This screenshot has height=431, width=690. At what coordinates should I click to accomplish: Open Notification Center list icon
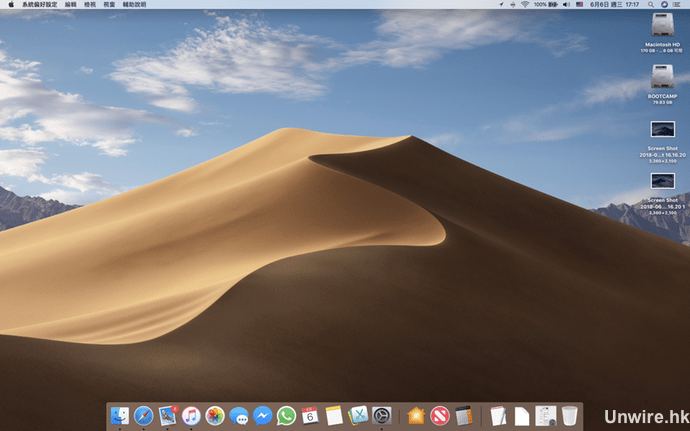(677, 4)
